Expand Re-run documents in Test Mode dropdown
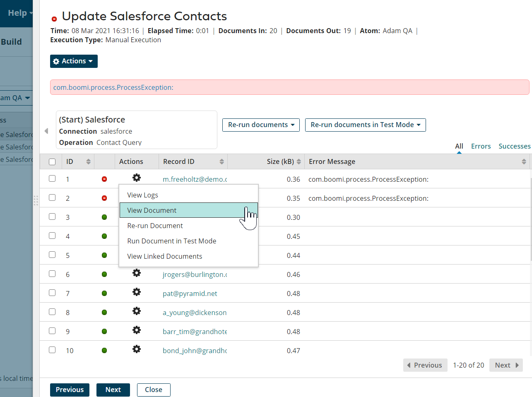This screenshot has width=532, height=397. point(365,125)
